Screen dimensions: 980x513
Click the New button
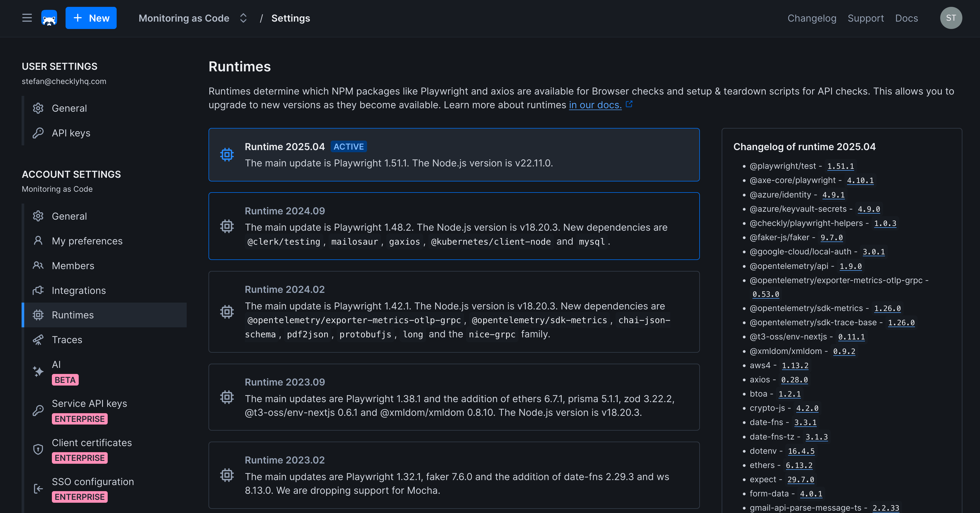91,18
